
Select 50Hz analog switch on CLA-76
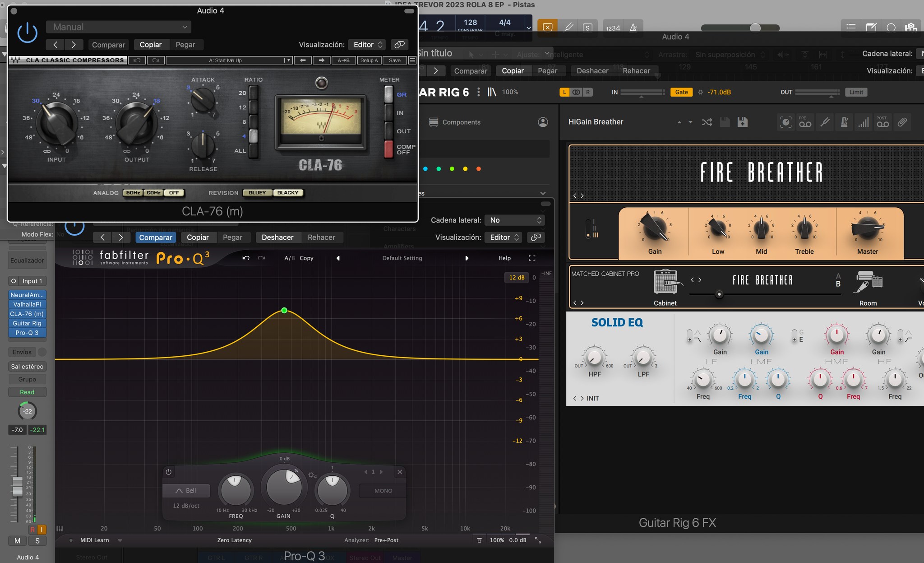coord(133,193)
